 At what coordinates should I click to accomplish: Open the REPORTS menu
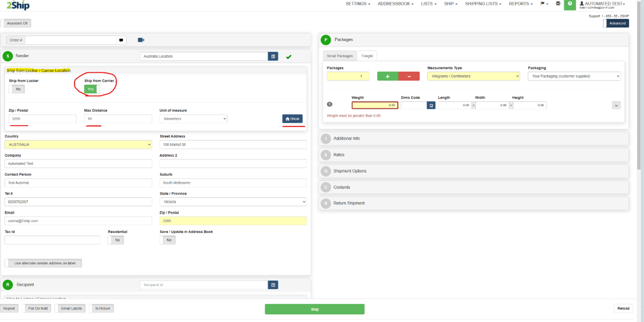(520, 4)
